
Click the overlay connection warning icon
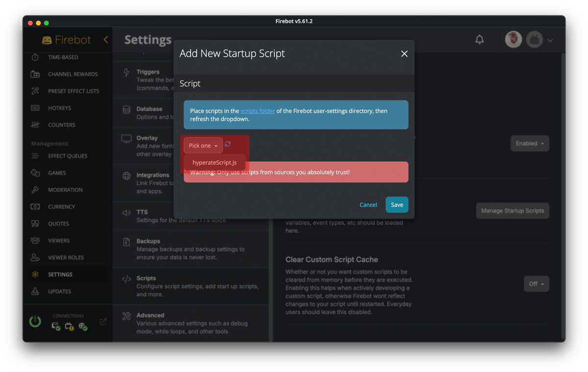[x=69, y=326]
